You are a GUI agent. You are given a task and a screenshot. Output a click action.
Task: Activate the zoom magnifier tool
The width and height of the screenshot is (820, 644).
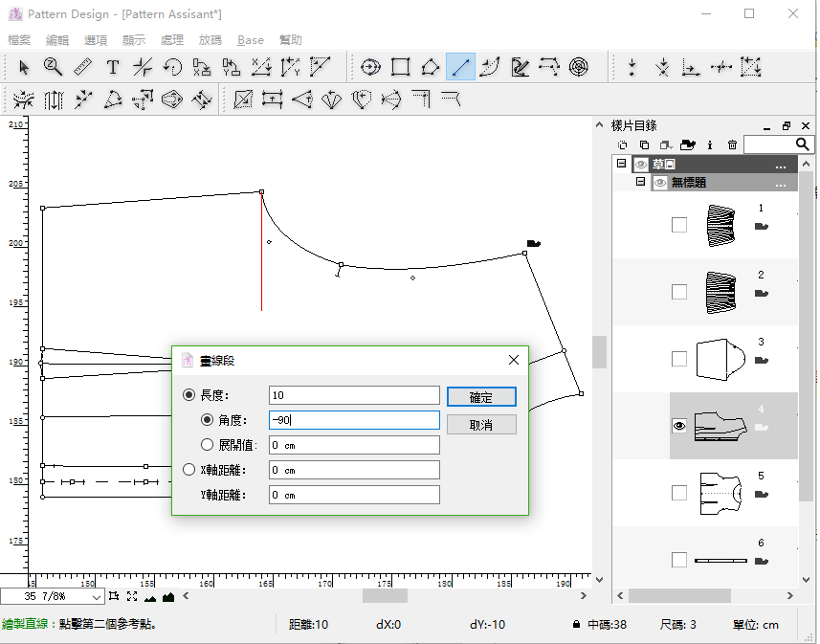[53, 67]
